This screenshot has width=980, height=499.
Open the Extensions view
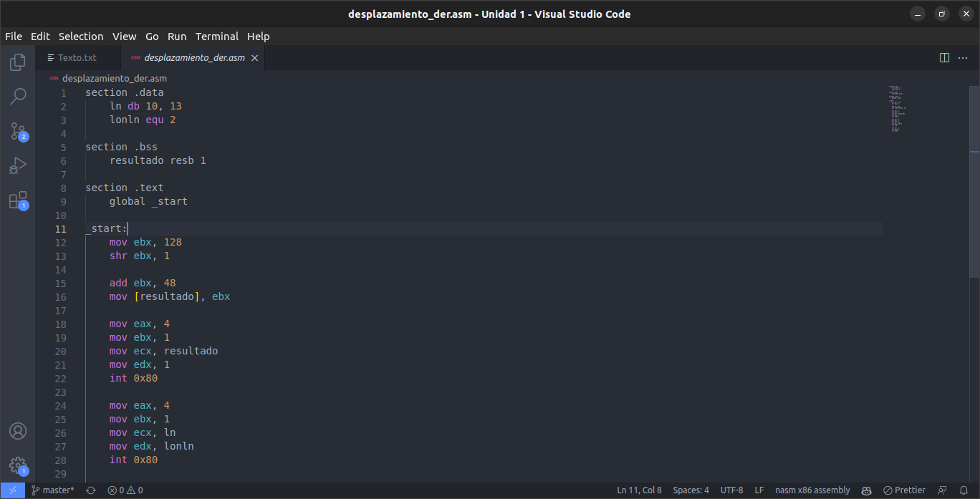18,200
